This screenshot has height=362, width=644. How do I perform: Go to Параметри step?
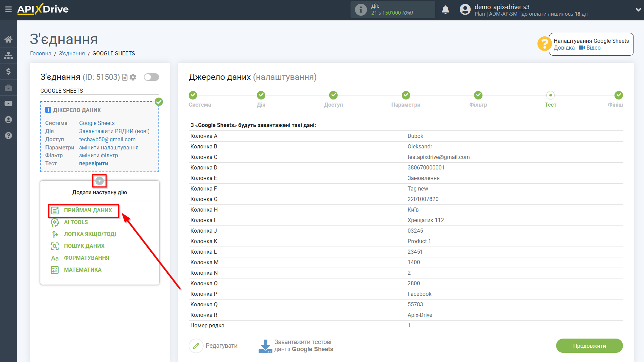pos(406,95)
